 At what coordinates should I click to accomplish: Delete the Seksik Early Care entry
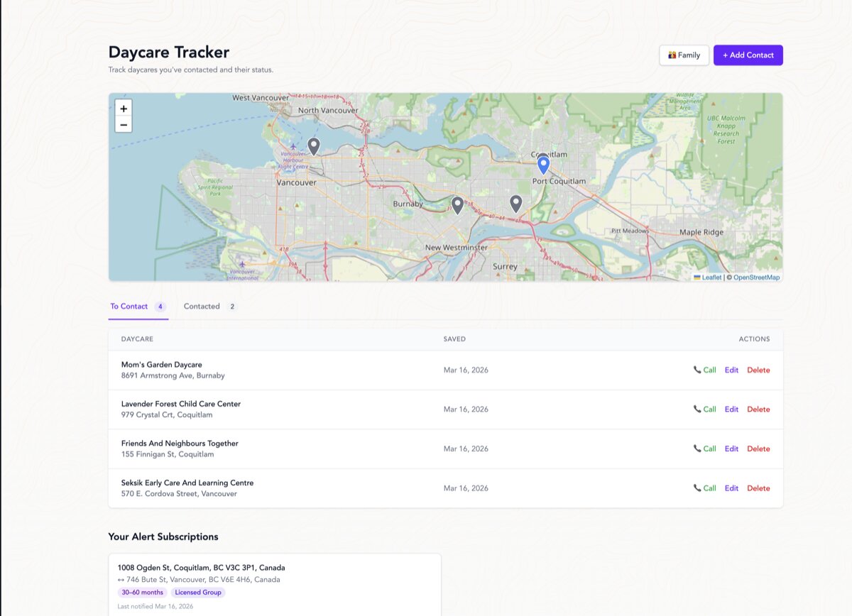(758, 488)
